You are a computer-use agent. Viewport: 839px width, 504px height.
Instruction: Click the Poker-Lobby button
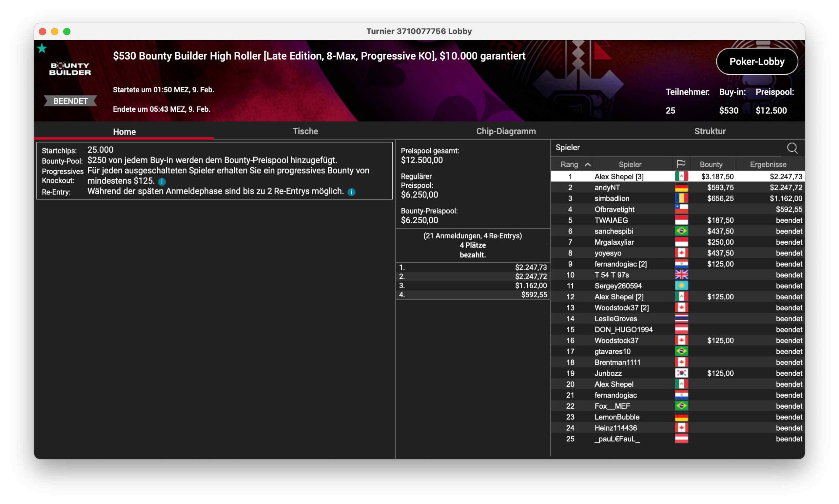point(756,62)
